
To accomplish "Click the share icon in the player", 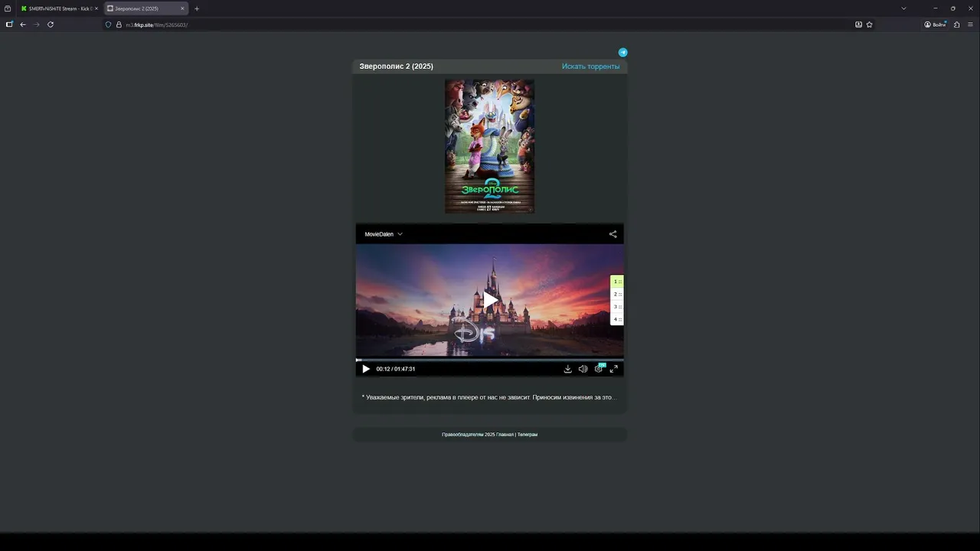I will pos(612,234).
